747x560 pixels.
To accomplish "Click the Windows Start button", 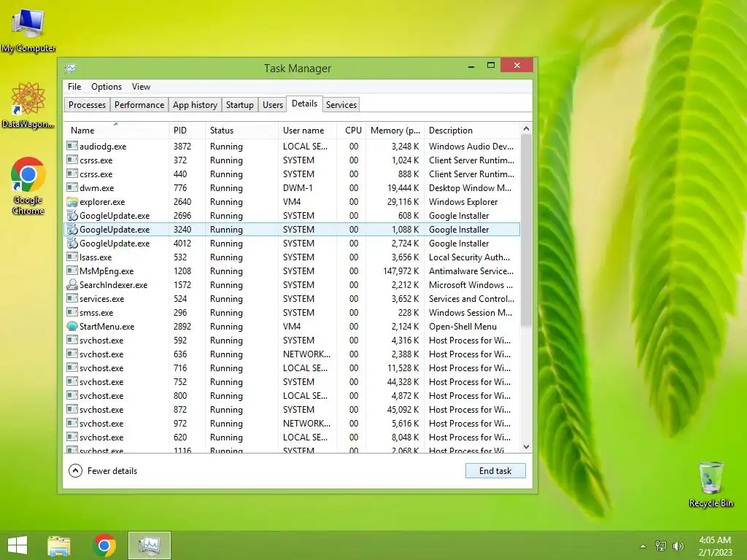I will pyautogui.click(x=18, y=545).
